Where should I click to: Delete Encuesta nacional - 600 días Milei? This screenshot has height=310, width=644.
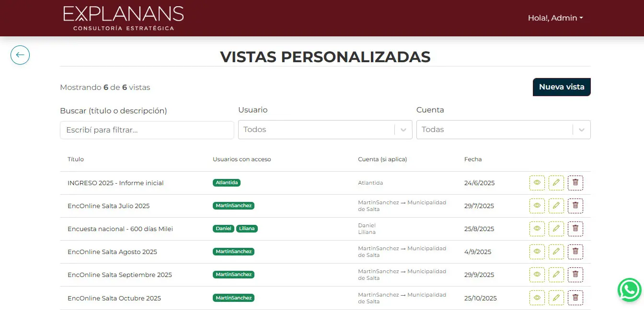pyautogui.click(x=575, y=229)
